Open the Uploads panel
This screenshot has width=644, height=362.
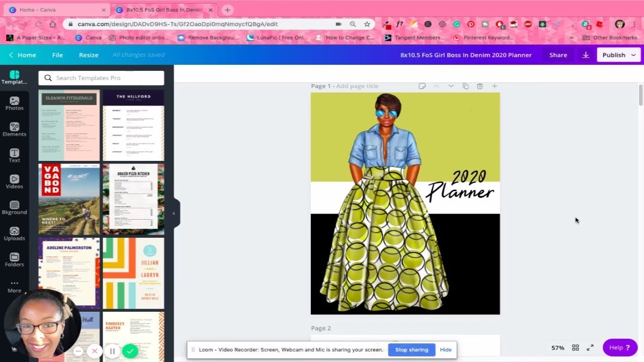(x=14, y=234)
